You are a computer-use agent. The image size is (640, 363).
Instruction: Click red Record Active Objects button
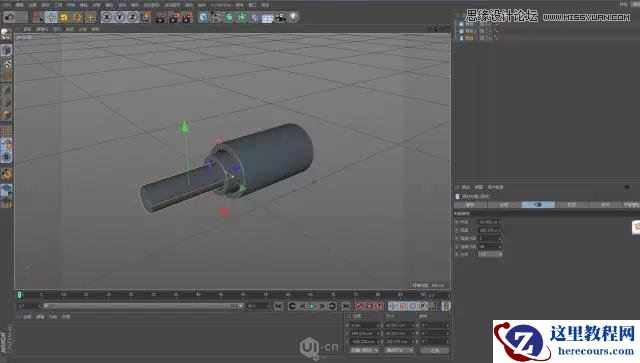tap(359, 306)
